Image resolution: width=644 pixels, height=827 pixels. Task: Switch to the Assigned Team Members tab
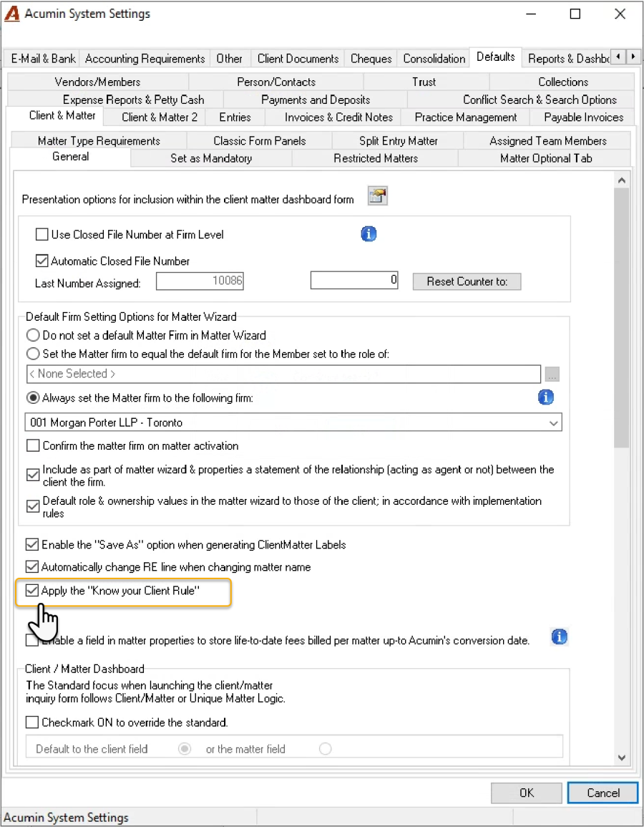coord(547,141)
